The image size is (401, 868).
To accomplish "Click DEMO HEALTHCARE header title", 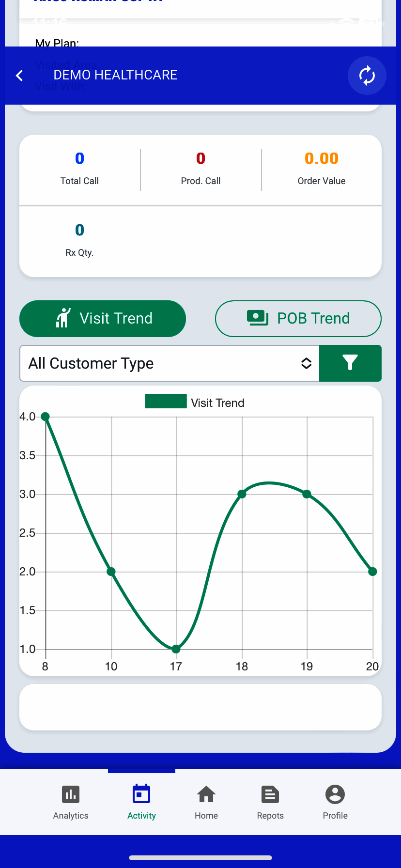I will pyautogui.click(x=115, y=75).
